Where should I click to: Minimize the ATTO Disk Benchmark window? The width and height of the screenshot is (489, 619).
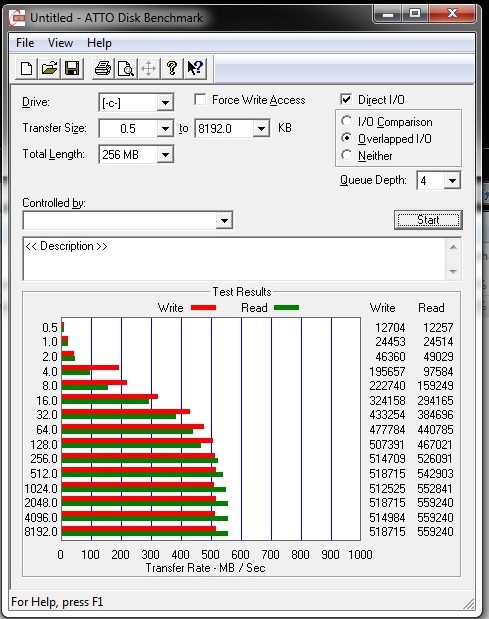click(x=388, y=15)
